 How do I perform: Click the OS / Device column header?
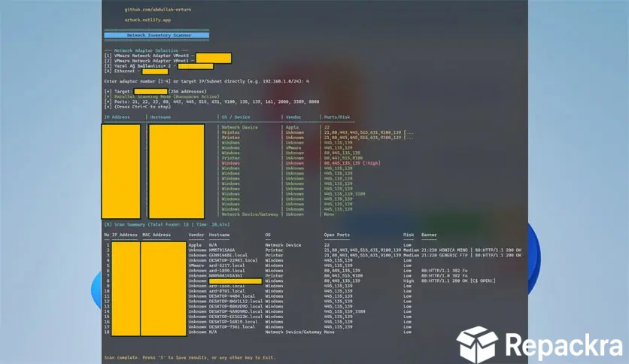[x=236, y=117]
